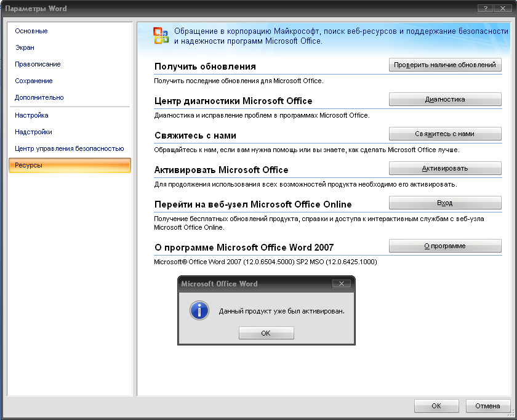Select the Экран category
The width and height of the screenshot is (517, 420).
pos(25,47)
